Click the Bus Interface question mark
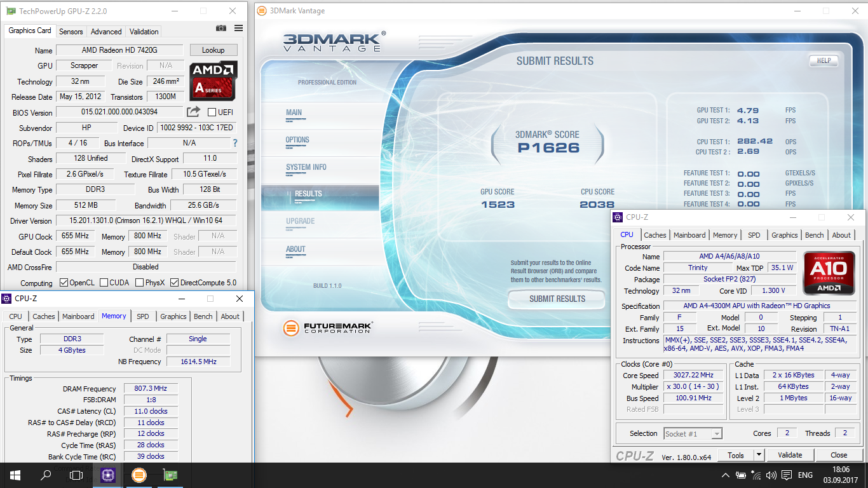 tap(235, 143)
